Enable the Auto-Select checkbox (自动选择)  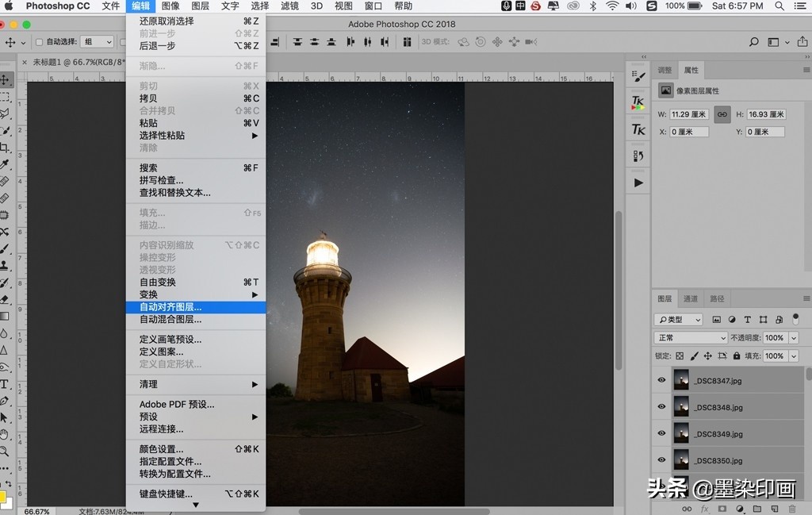tap(40, 42)
